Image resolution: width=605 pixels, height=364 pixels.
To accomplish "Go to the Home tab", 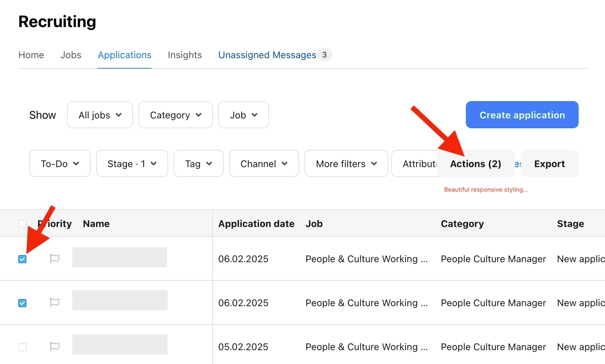I will (31, 55).
